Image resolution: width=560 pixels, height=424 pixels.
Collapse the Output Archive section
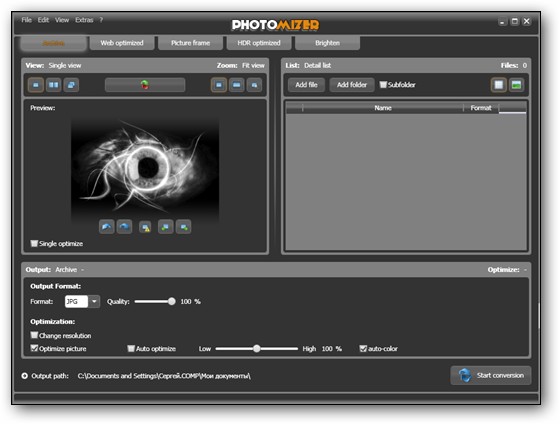coord(82,270)
